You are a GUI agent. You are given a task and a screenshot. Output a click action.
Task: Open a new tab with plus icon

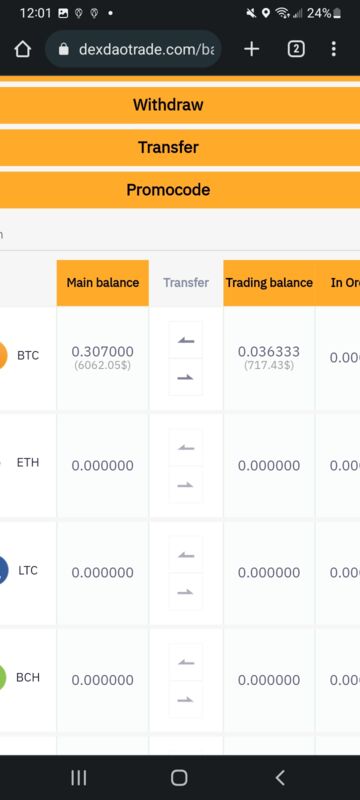[x=251, y=49]
